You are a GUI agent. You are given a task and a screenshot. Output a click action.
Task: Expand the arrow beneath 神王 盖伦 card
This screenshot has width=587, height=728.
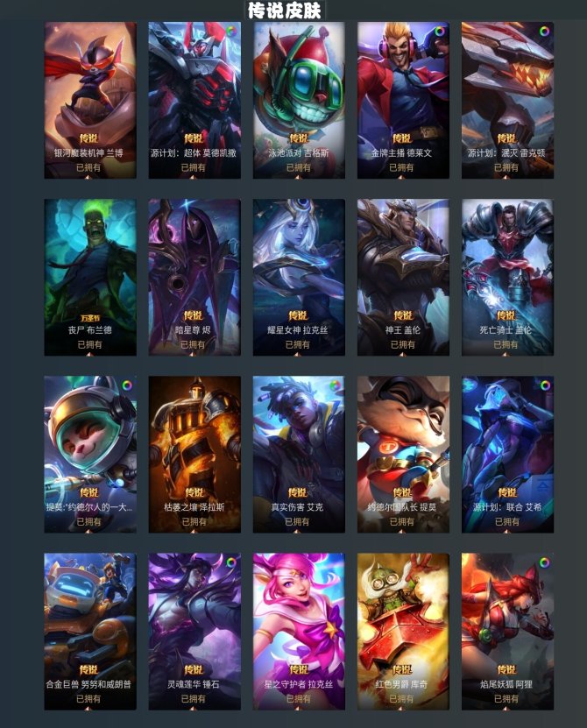(402, 353)
